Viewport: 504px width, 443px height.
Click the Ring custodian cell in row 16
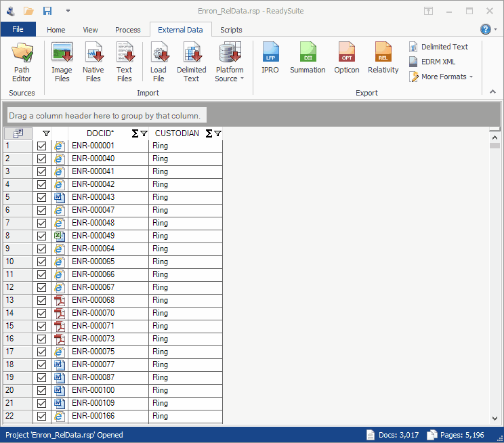(186, 339)
